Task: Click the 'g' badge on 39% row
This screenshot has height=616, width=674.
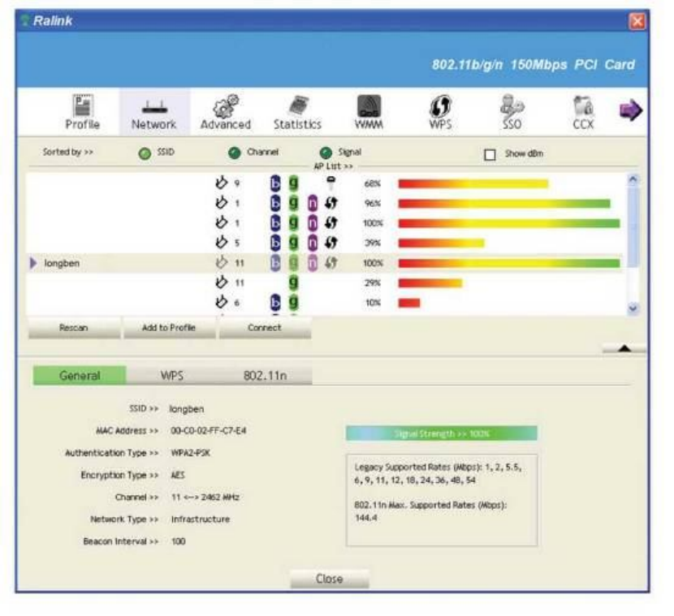Action: pyautogui.click(x=293, y=243)
